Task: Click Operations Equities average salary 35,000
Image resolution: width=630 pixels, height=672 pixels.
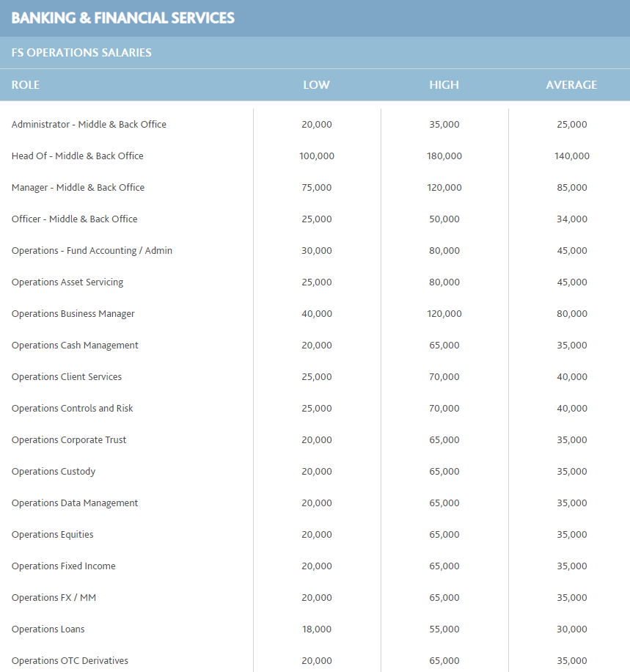Action: (x=572, y=534)
